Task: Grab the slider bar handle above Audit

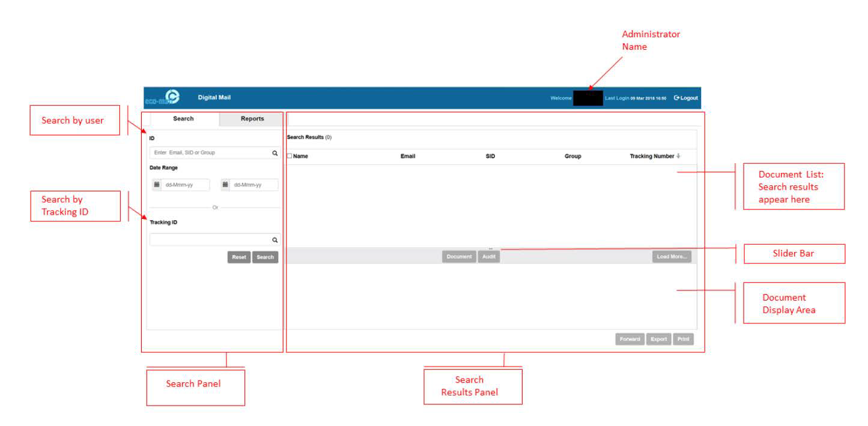Action: (491, 248)
